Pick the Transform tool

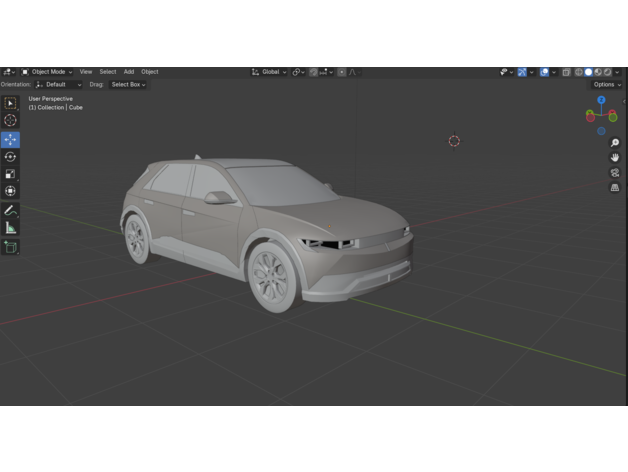coord(11,191)
